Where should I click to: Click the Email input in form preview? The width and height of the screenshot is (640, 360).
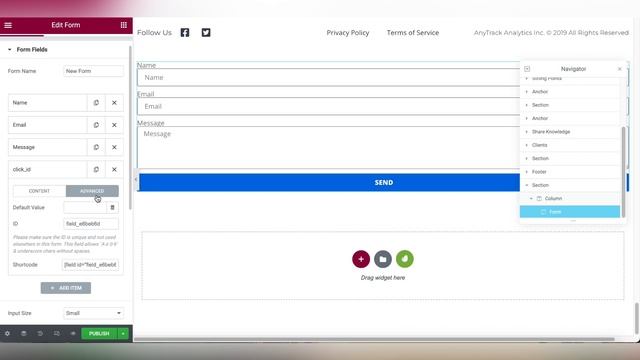(329, 107)
